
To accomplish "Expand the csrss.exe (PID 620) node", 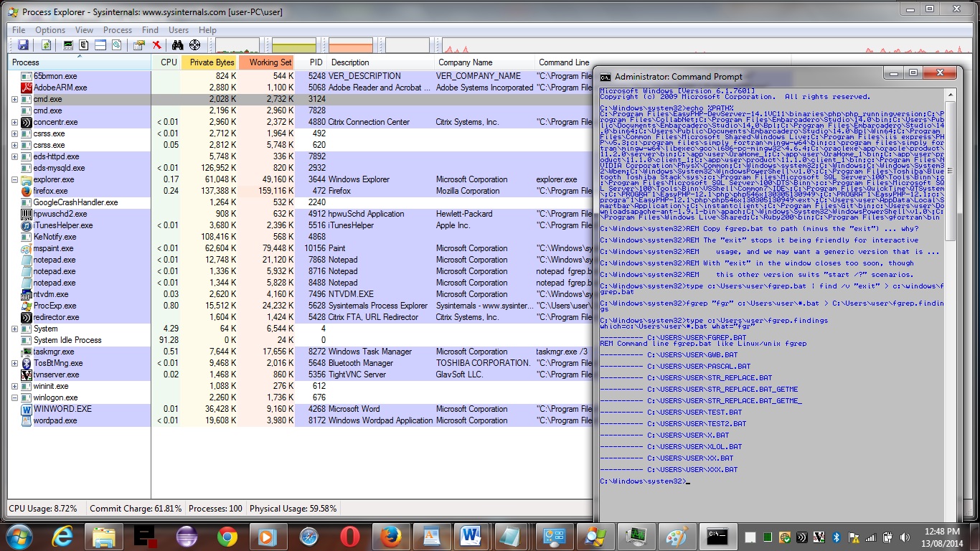I will [x=14, y=145].
